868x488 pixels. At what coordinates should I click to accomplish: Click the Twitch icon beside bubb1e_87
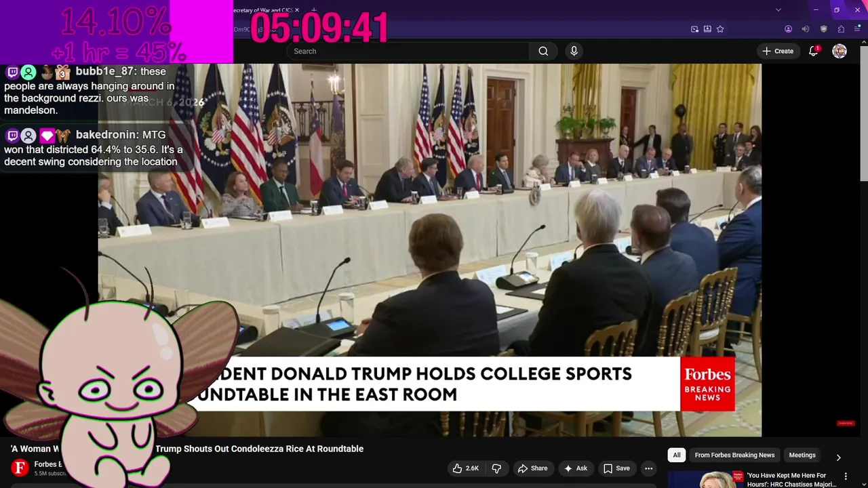(x=12, y=72)
